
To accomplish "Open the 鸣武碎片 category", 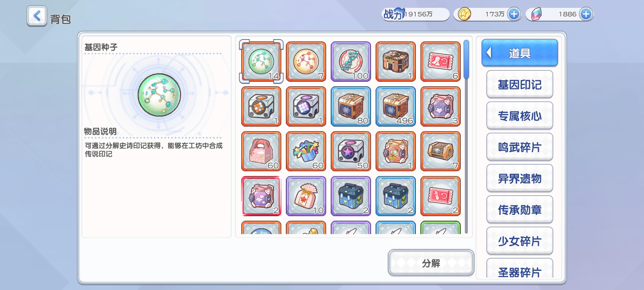I will [x=520, y=147].
